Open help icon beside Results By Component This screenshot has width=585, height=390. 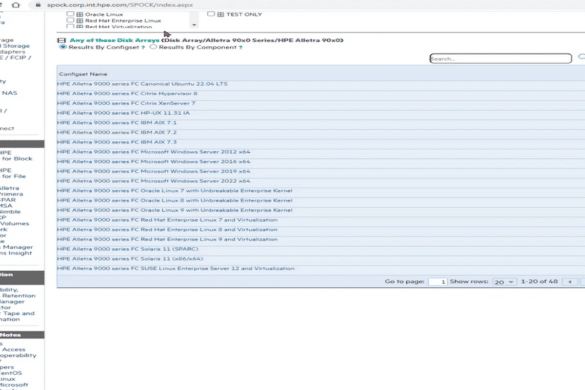click(x=241, y=47)
